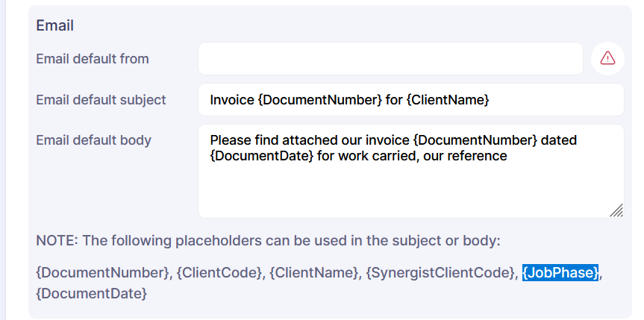
Task: Place cursor on {DocumentNumber} in subject field
Action: pos(320,99)
